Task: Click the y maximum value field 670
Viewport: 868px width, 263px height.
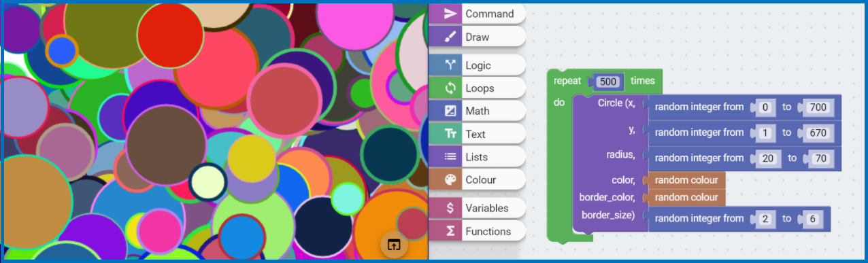Action: click(818, 133)
